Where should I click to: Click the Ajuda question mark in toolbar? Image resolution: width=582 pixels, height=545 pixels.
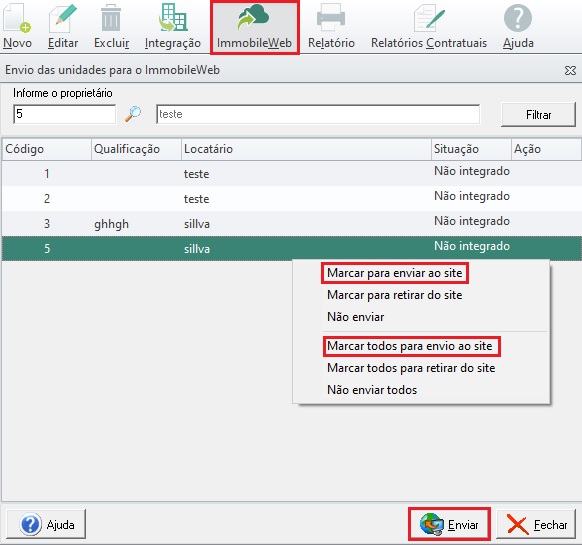(x=518, y=18)
